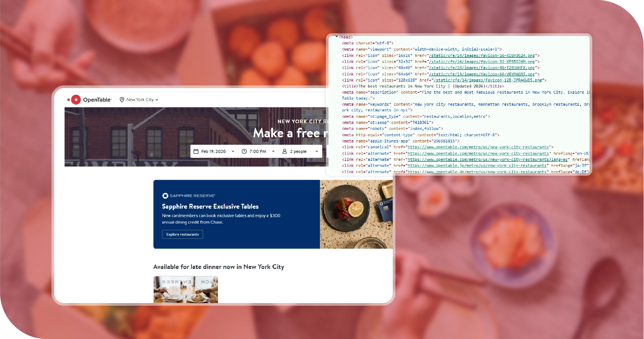Select the Sapphire Reserve diamond logo icon
644x339 pixels.
(165, 196)
